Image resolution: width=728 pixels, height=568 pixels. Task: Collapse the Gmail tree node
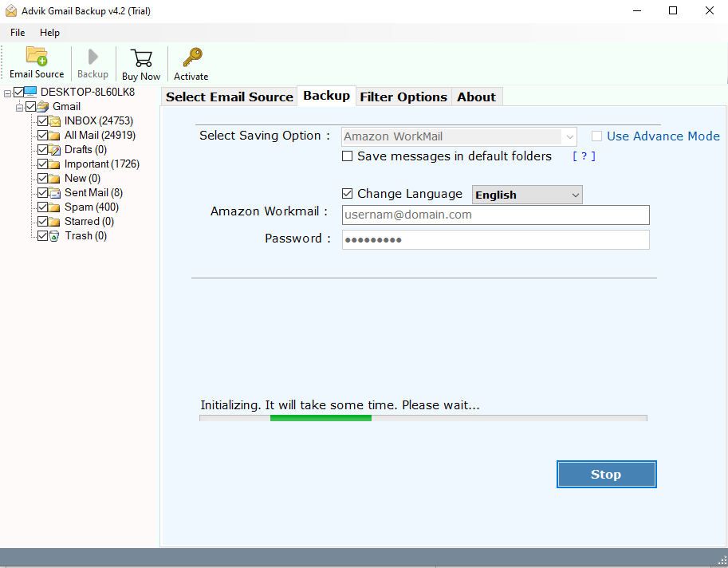pos(19,108)
